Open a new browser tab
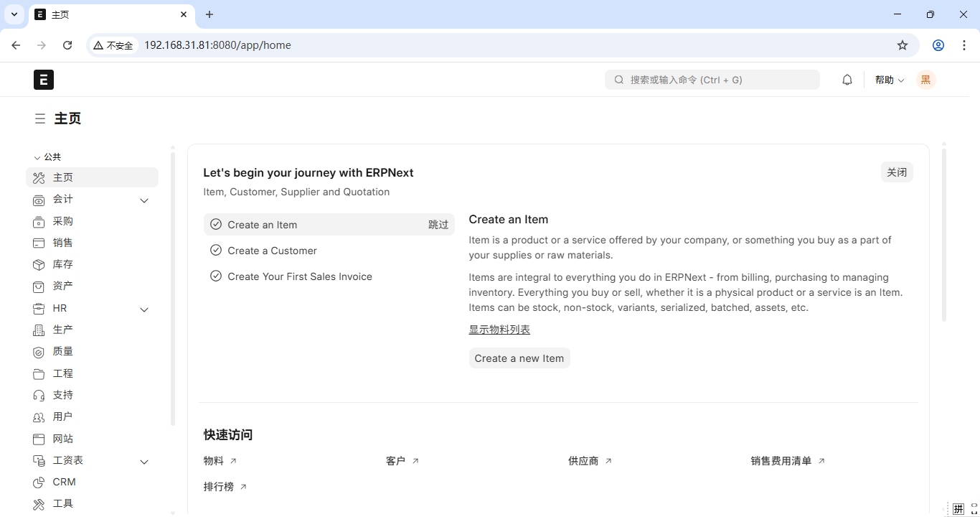 (x=209, y=14)
